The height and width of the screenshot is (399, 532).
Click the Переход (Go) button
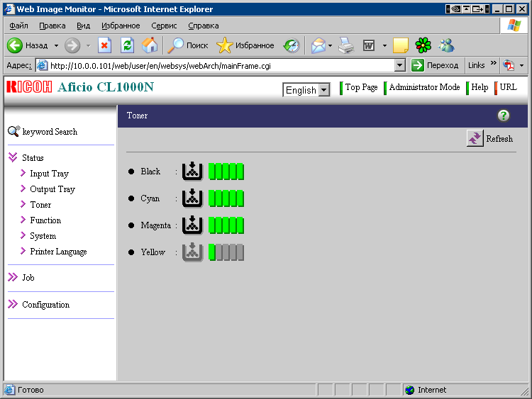tap(435, 65)
